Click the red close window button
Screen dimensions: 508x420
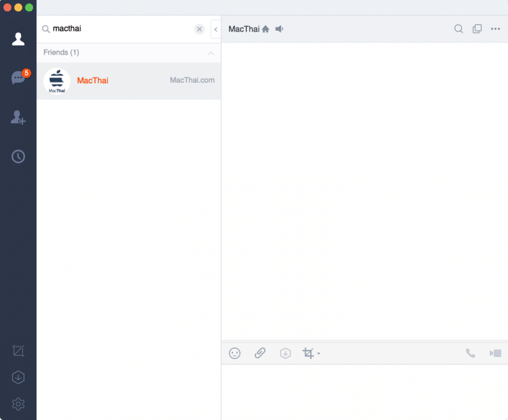pos(8,8)
